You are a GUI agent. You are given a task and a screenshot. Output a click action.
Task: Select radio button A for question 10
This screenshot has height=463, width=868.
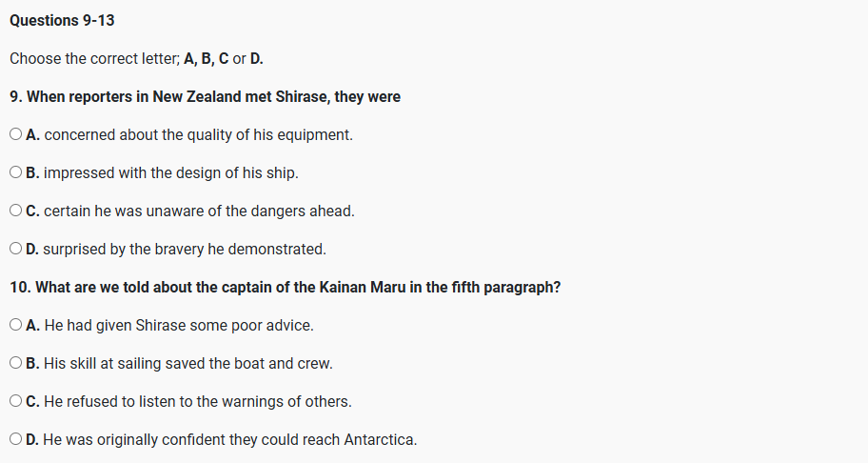pyautogui.click(x=16, y=326)
